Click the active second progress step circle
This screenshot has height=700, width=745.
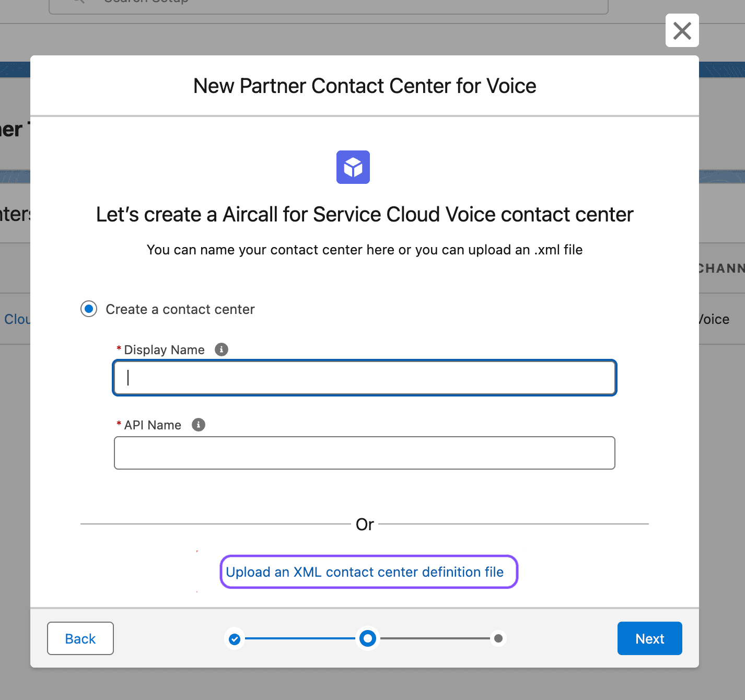(x=367, y=638)
